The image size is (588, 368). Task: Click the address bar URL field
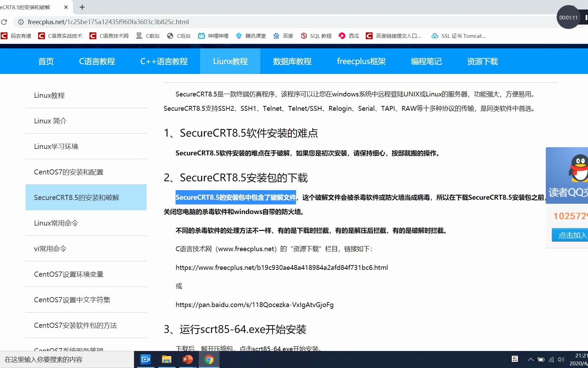point(286,22)
